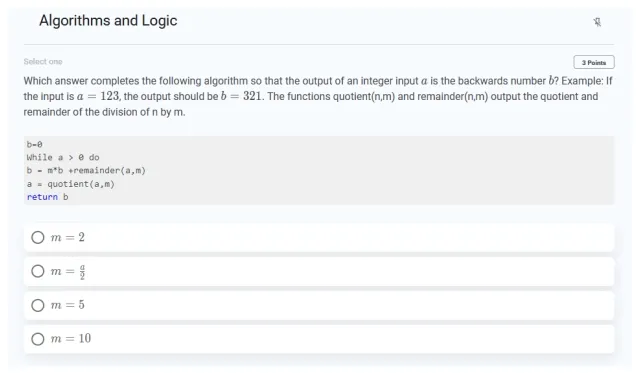Click empty area of the m = 5 answer card
The image size is (636, 373).
[x=345, y=305]
